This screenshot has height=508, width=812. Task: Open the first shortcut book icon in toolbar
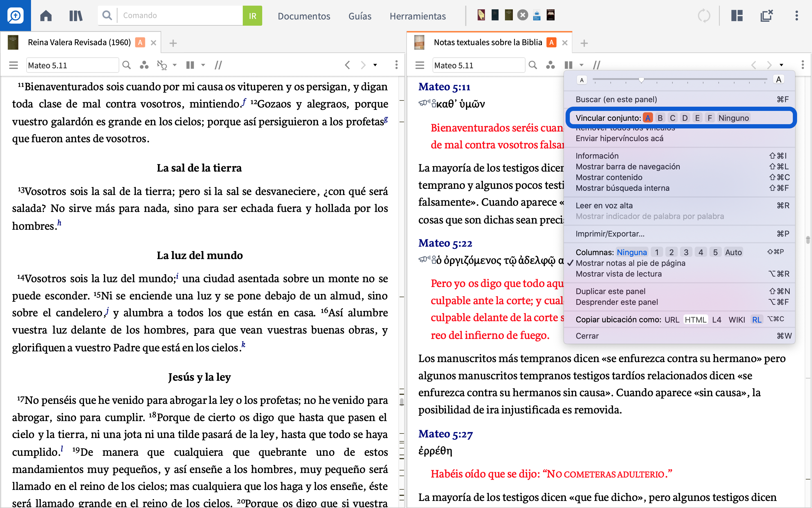pyautogui.click(x=481, y=15)
